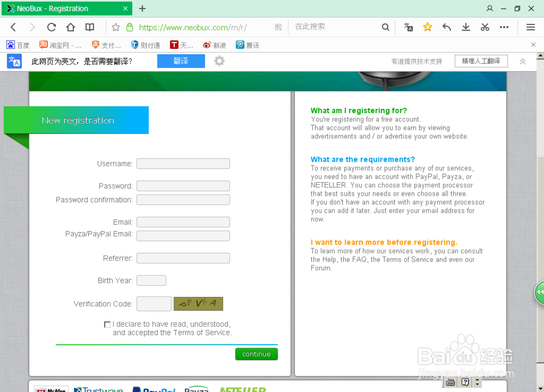Click the Email input field
544x392 pixels.
click(183, 222)
